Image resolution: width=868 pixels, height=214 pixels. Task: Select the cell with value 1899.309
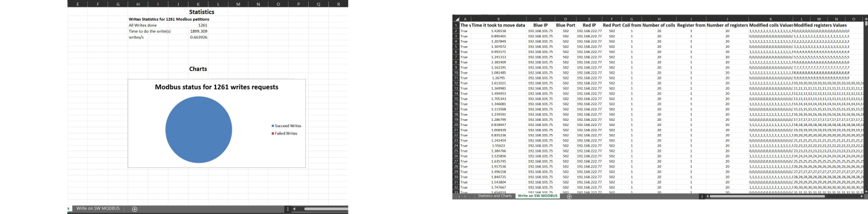[198, 31]
